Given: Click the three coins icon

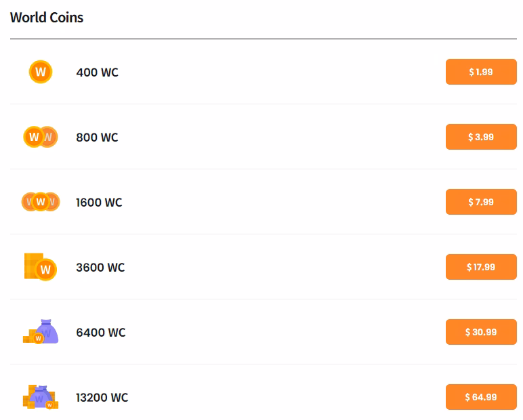Looking at the screenshot, I should coord(41,202).
